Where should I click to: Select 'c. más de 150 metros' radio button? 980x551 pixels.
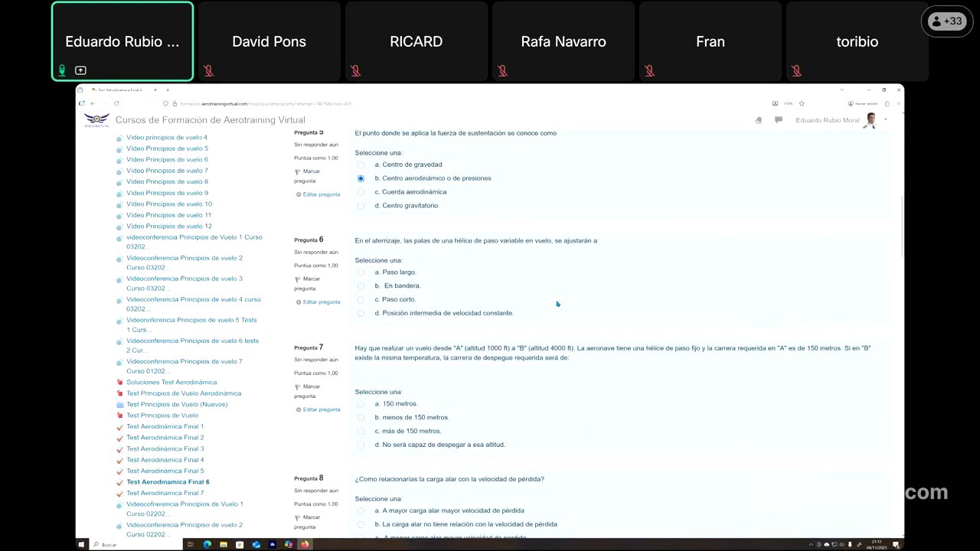(361, 431)
